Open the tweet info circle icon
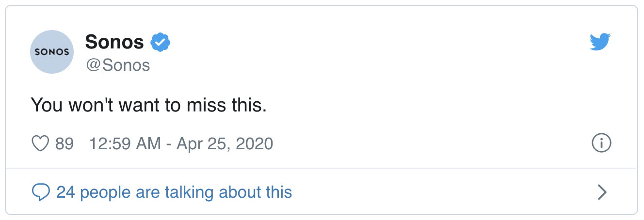 [x=601, y=143]
